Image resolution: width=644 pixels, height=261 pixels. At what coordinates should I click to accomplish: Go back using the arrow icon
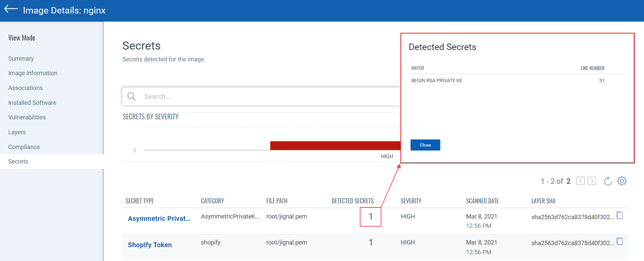tap(11, 9)
